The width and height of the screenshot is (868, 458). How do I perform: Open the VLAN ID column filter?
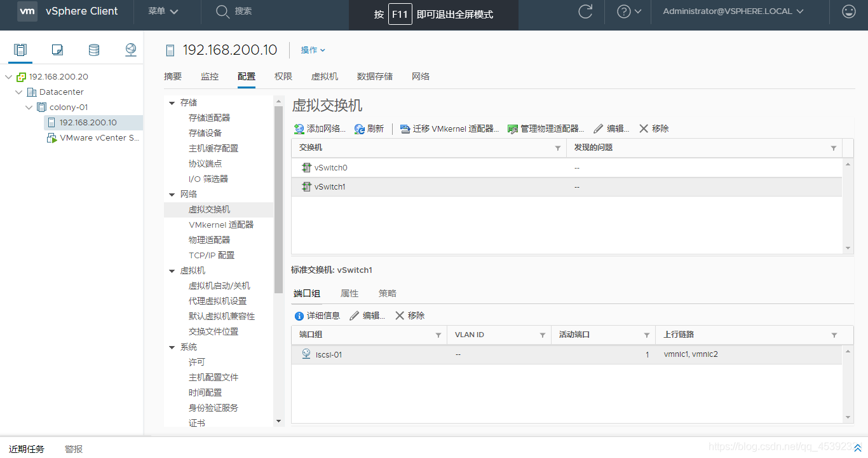pos(543,335)
